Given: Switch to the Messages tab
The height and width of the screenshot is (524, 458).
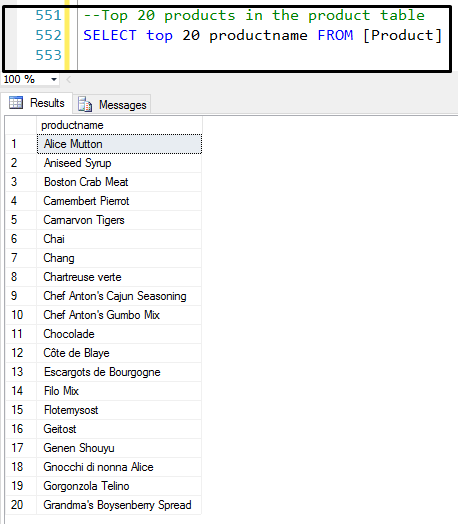Looking at the screenshot, I should coord(112,104).
